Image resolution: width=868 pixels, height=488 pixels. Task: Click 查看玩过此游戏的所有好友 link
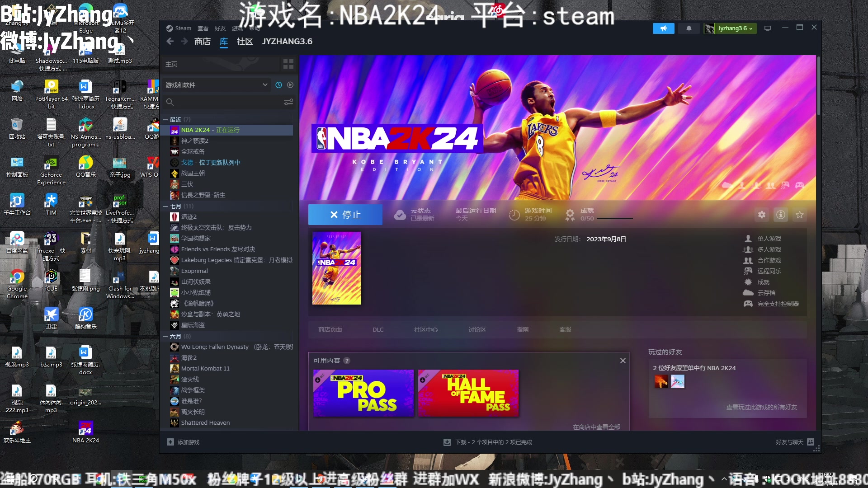point(761,407)
